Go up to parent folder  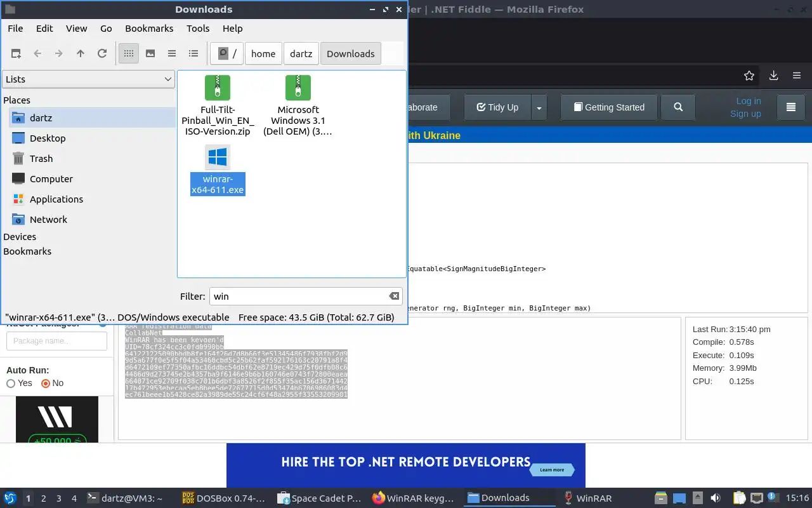coord(81,54)
